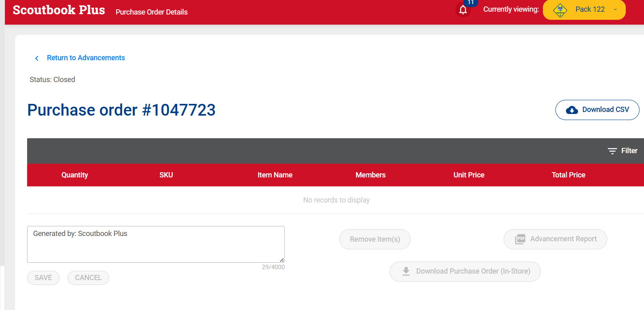Sort by the Total Price column header
This screenshot has width=644, height=310.
(568, 175)
